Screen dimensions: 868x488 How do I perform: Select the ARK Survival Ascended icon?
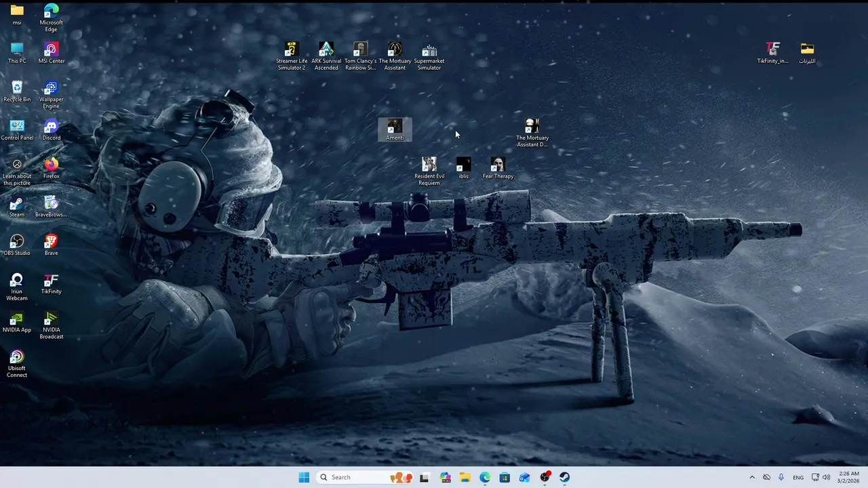point(326,56)
